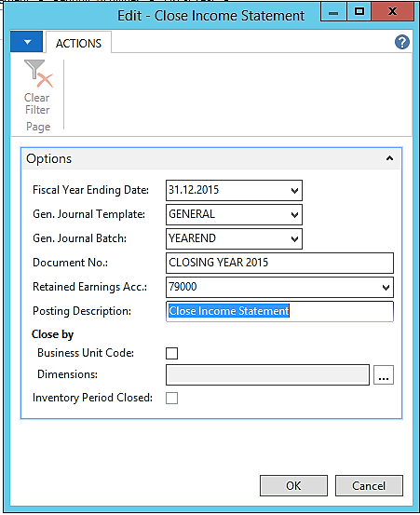Viewport: 420px width, 515px height.
Task: Click the GENERAL template value
Action: click(x=192, y=214)
